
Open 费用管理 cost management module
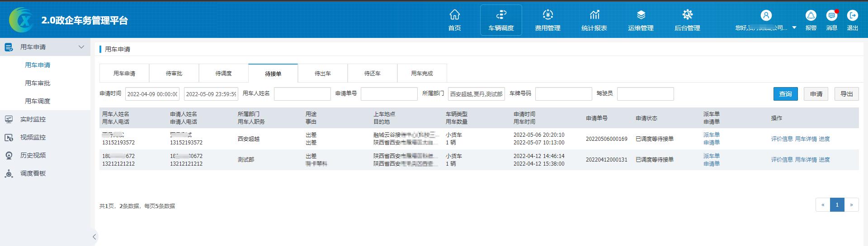click(x=547, y=20)
